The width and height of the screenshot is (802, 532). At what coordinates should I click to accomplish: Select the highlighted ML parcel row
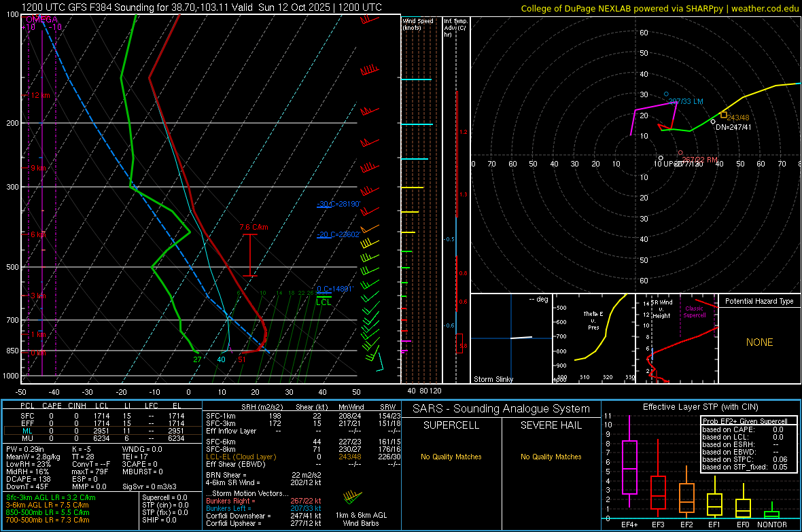(x=103, y=431)
